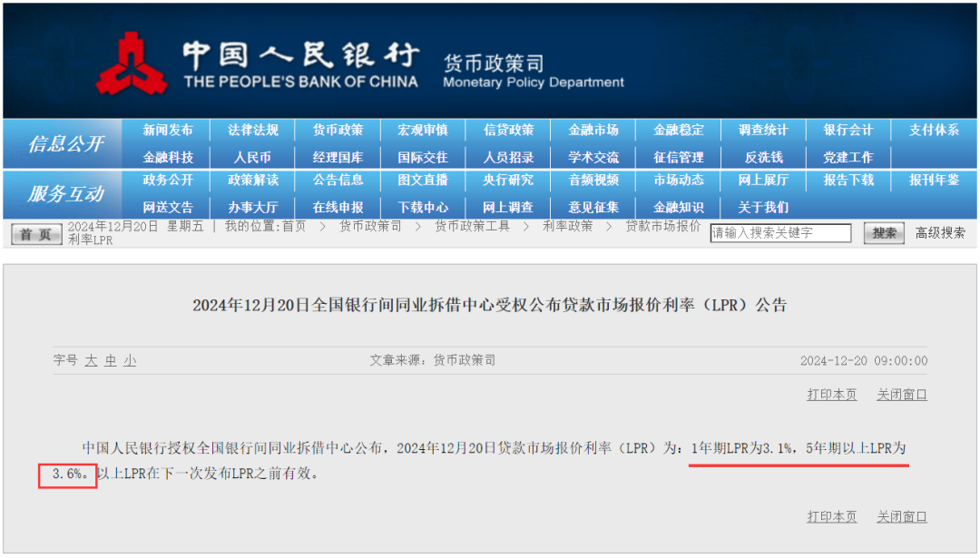980x558 pixels.
Task: Follow the 货币政策司 breadcrumb link
Action: 370,226
